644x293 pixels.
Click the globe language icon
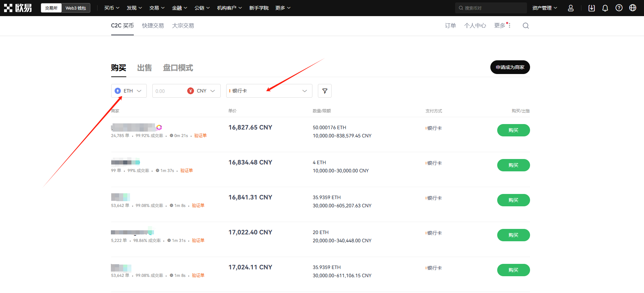(x=632, y=8)
